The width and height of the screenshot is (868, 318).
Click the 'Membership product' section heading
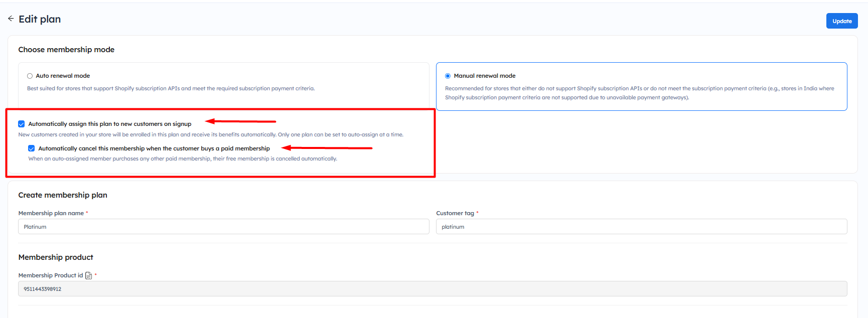click(x=56, y=257)
